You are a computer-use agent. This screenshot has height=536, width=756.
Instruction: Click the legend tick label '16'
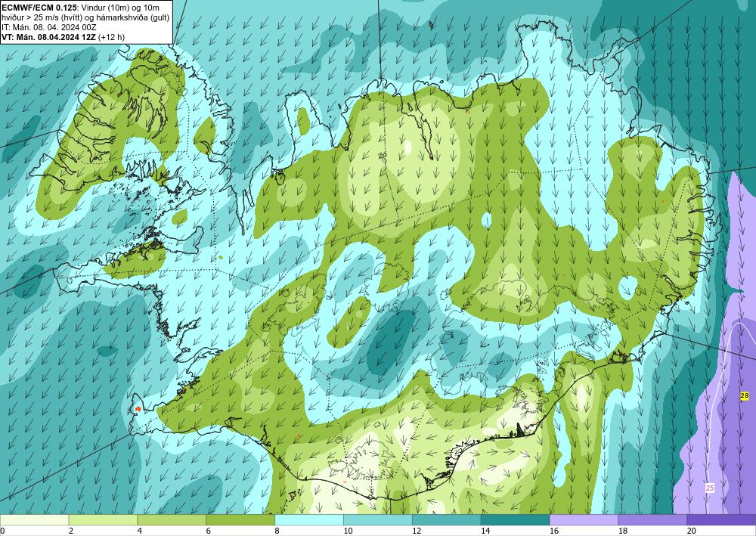pyautogui.click(x=554, y=531)
